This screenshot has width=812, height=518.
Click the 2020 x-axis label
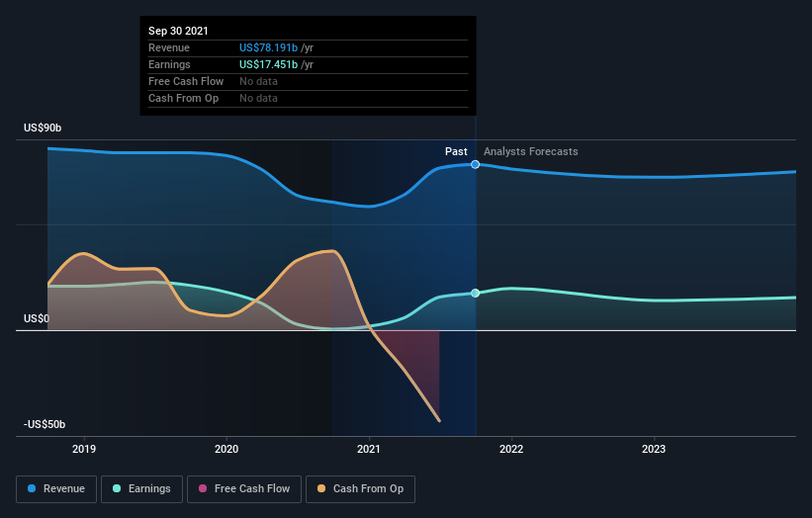click(226, 449)
